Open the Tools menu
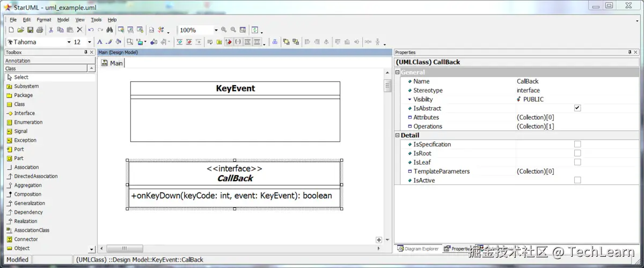Viewport: 644px width, 268px height. [x=96, y=20]
